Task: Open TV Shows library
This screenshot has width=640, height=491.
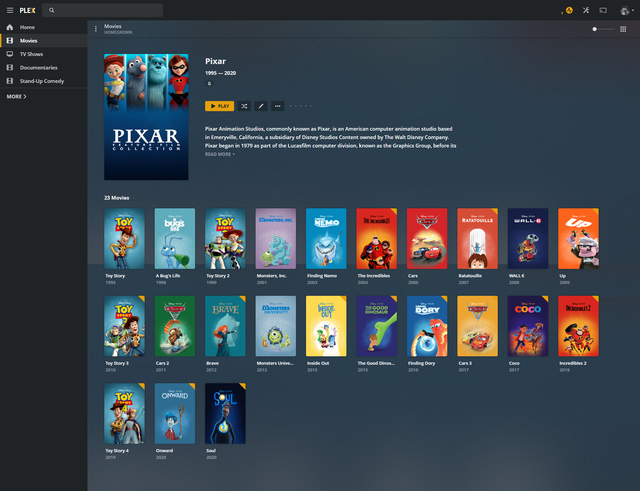Action: [44, 54]
